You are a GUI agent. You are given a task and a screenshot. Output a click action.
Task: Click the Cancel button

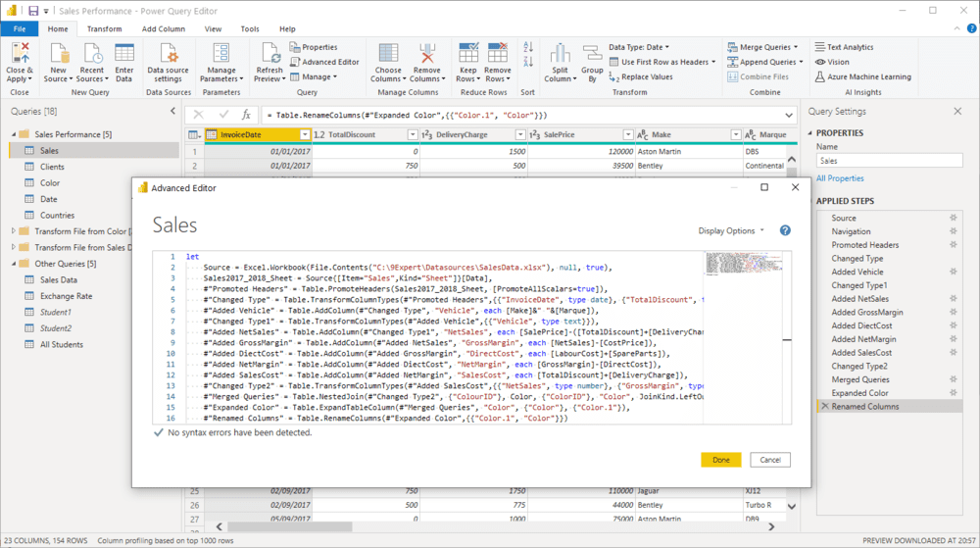coord(770,460)
